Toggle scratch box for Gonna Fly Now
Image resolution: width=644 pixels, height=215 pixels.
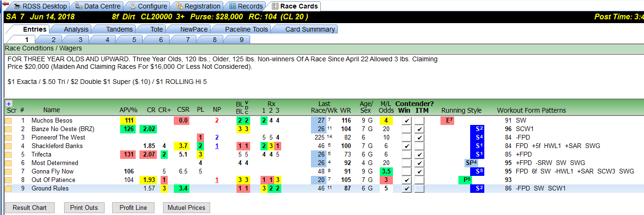click(x=8, y=172)
